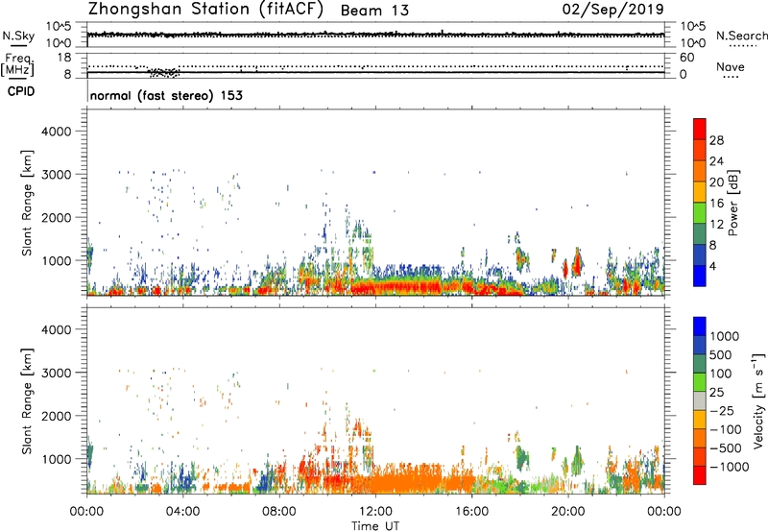Click the Power panel 'Slant Range [km]' axis title
Image resolution: width=768 pixels, height=532 pixels.
click(27, 203)
